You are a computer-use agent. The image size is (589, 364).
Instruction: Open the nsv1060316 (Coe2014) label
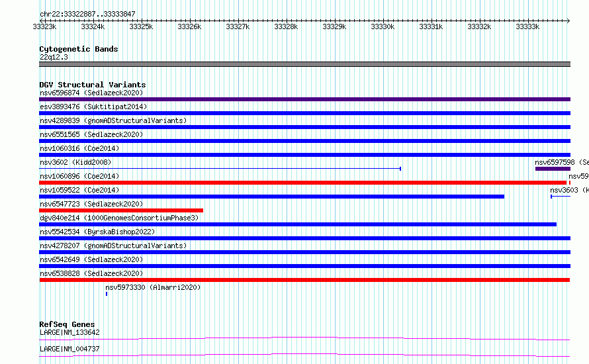coord(79,148)
